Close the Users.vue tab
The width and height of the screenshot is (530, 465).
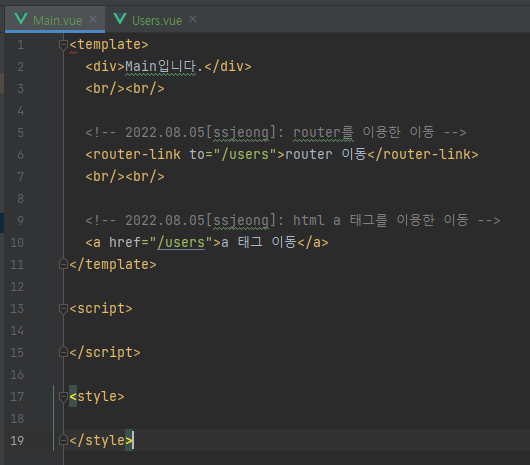193,20
